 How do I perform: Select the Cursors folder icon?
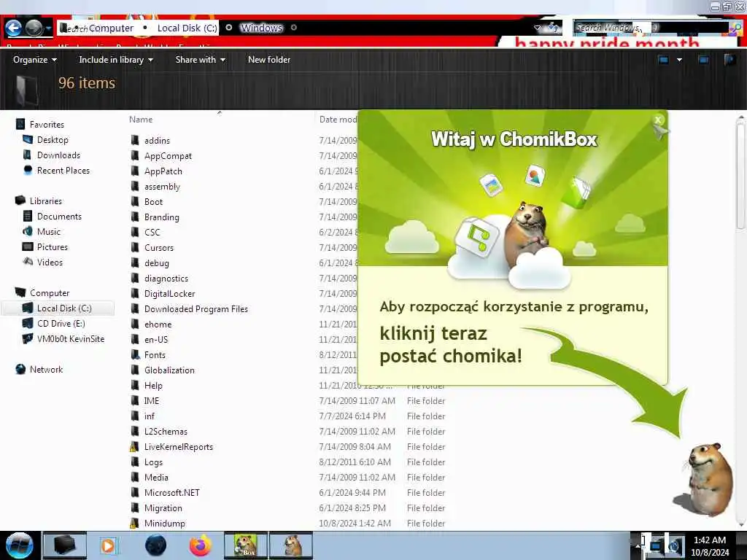tap(135, 248)
